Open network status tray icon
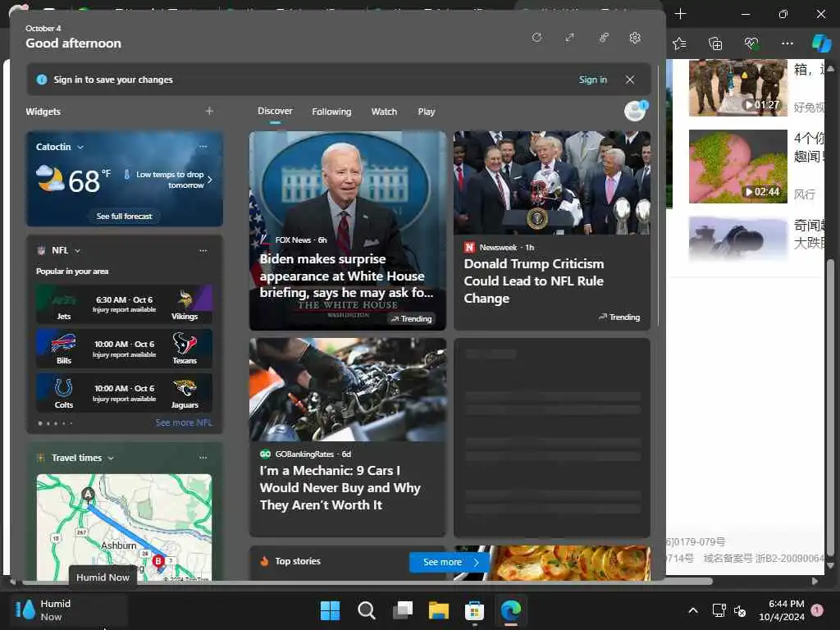The width and height of the screenshot is (840, 630). [x=719, y=610]
